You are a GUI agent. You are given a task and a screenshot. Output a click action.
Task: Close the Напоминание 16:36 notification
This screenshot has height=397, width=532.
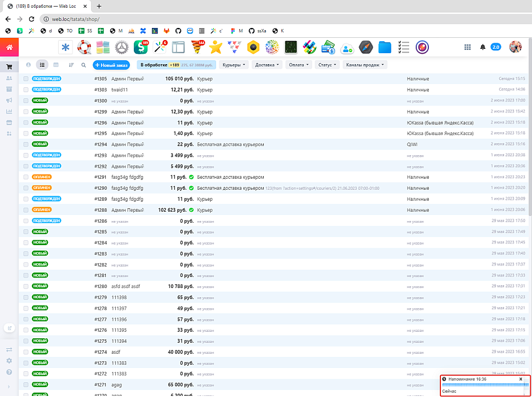520,379
